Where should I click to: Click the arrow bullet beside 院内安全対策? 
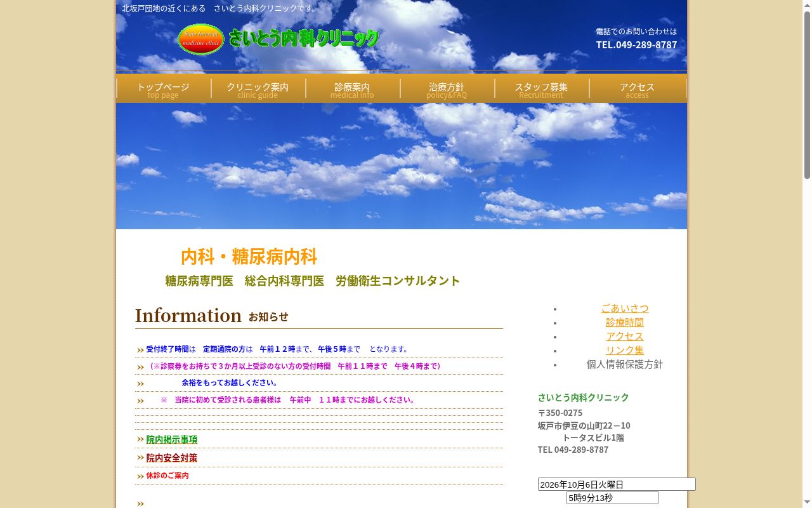coord(140,458)
